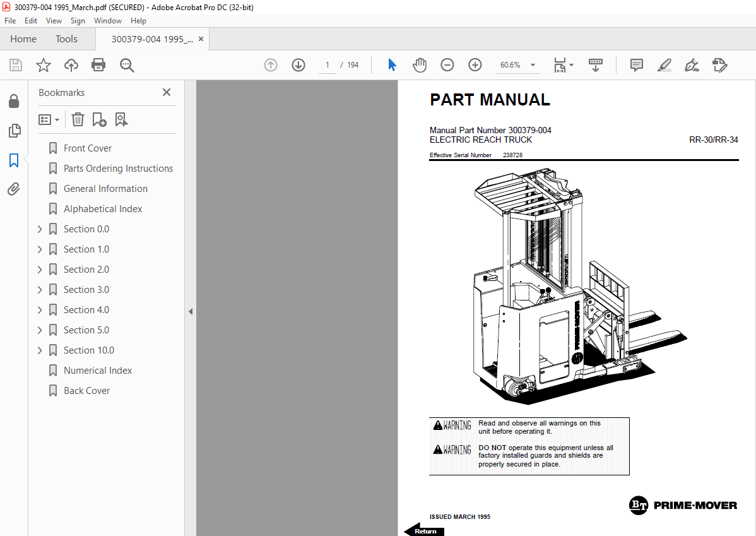756x536 pixels.
Task: Click the current page number field
Action: coord(328,65)
